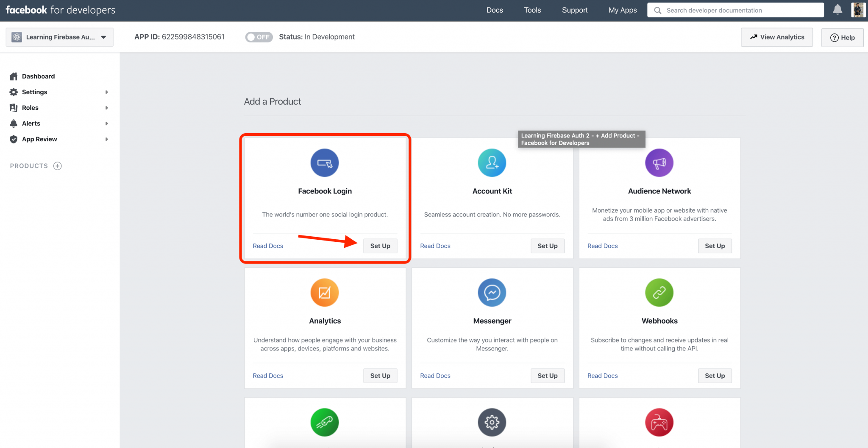
Task: Click the Dashboard home icon
Action: pyautogui.click(x=14, y=76)
